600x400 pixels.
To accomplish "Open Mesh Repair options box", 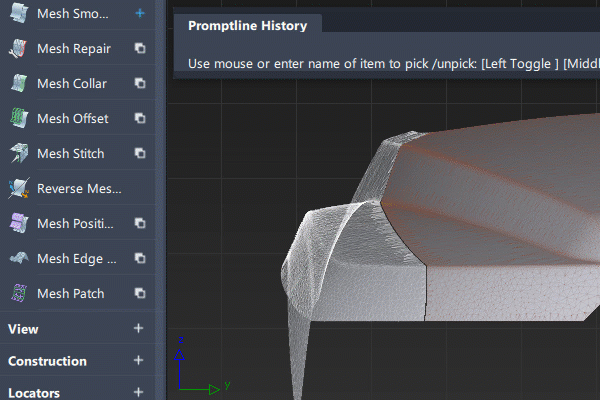I will tap(140, 48).
